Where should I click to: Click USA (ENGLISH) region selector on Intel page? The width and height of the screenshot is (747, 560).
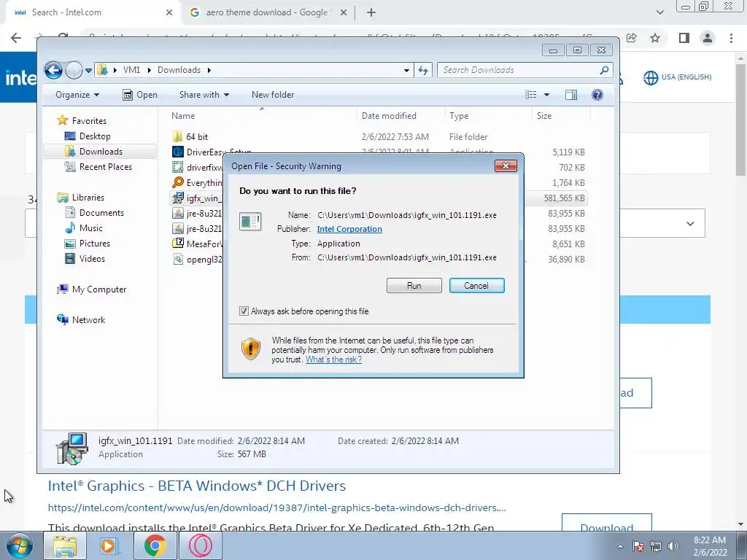677,77
